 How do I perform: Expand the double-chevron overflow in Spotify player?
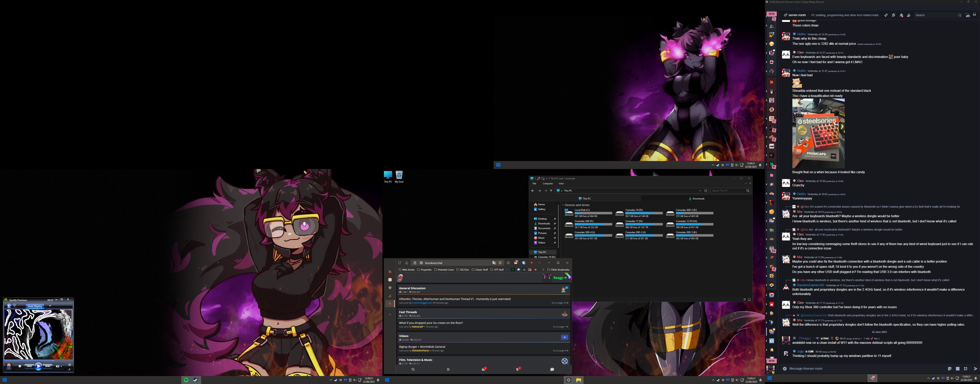pos(50,306)
